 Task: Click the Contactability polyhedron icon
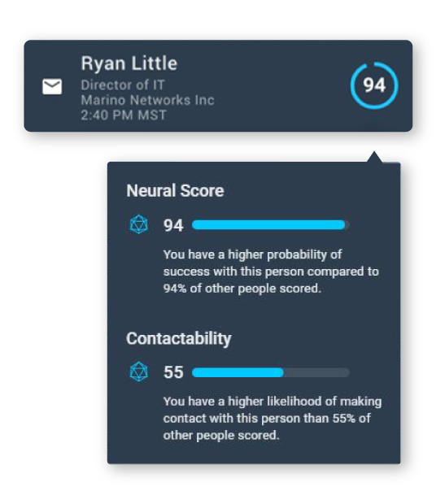point(138,371)
